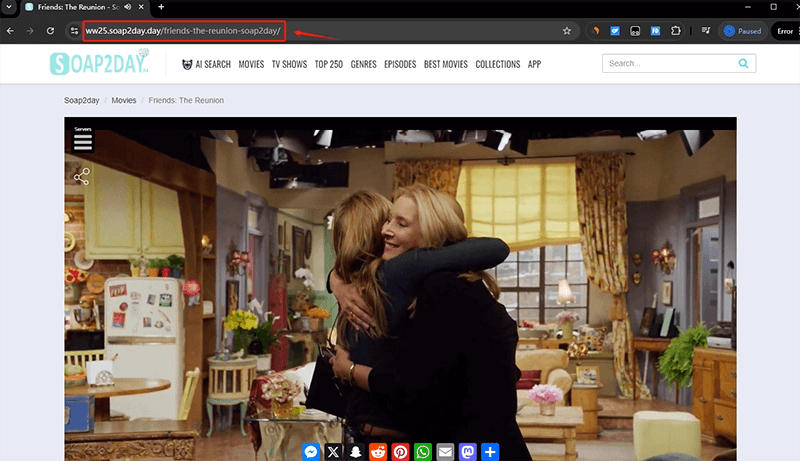
Task: Bookmark this page with the star icon
Action: (567, 31)
